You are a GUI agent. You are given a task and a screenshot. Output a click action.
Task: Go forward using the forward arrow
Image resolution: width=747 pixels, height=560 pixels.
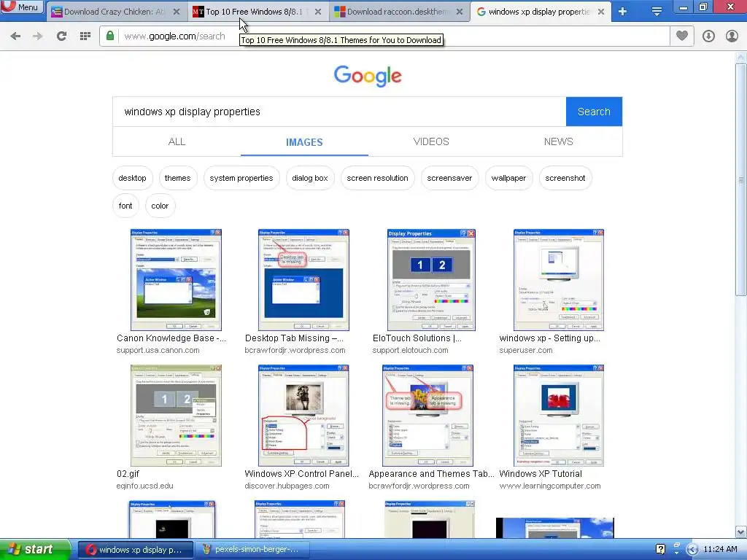38,36
